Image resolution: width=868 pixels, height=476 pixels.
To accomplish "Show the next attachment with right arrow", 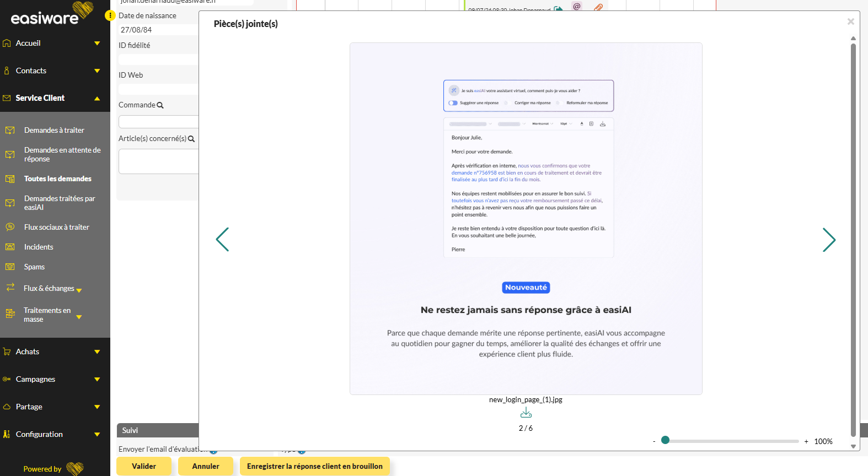I will pos(829,240).
